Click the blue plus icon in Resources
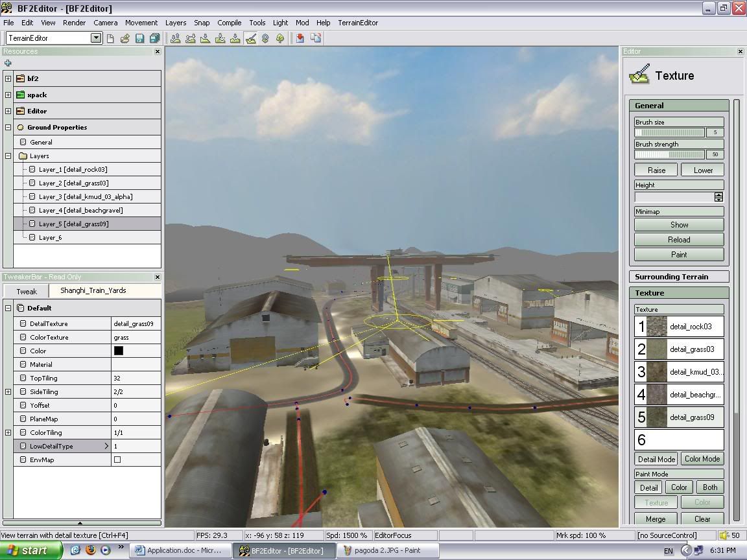The height and width of the screenshot is (560, 747). [x=8, y=63]
